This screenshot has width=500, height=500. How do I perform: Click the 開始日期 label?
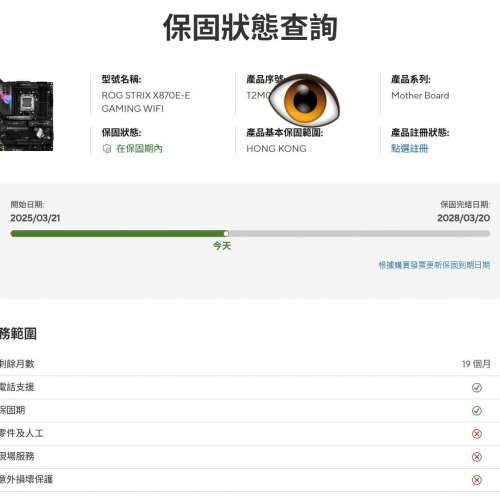point(27,204)
